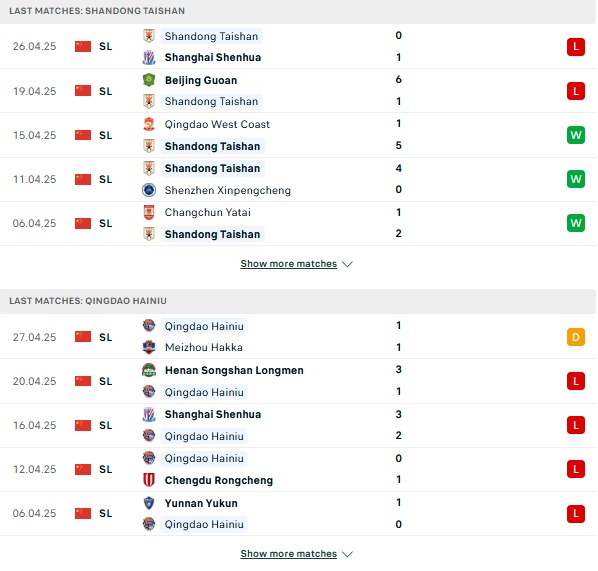Select Henan Songshan Longmen team name
This screenshot has width=598, height=571.
point(234,370)
